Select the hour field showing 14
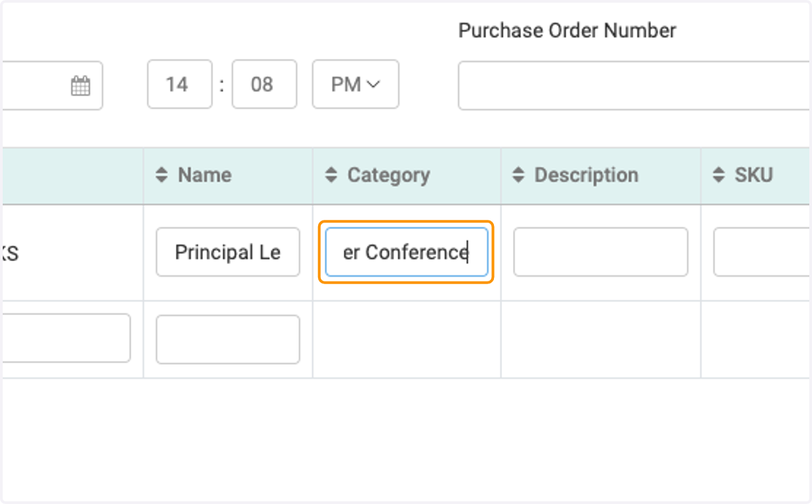The height and width of the screenshot is (504, 812). tap(180, 85)
